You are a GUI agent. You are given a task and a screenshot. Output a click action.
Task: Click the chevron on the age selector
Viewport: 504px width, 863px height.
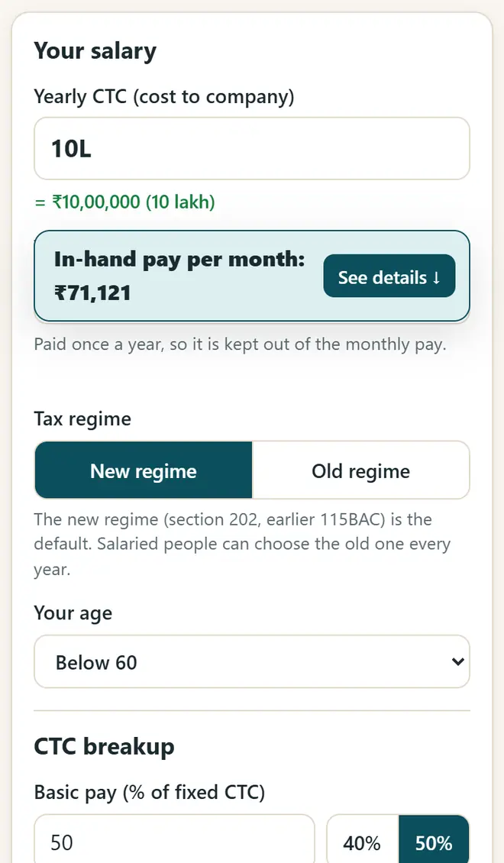pyautogui.click(x=457, y=661)
